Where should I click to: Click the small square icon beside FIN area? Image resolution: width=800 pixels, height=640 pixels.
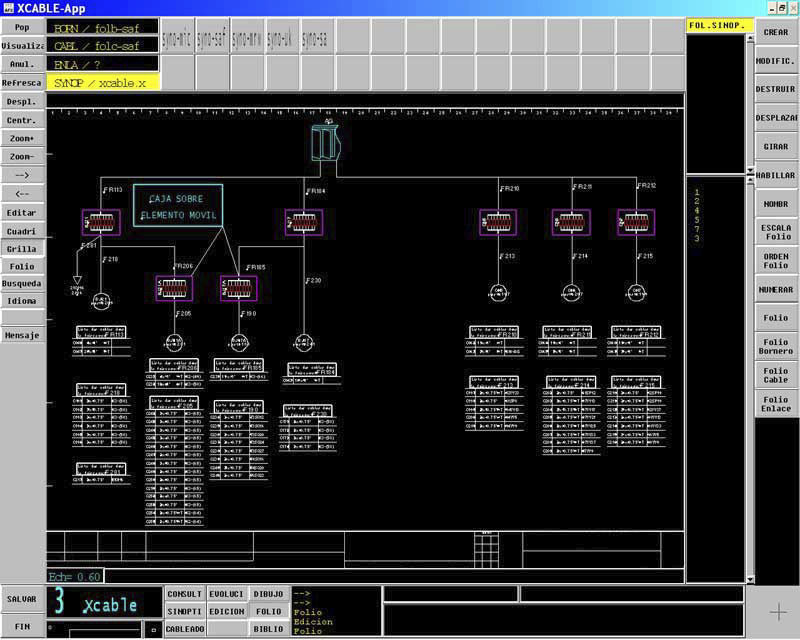coord(154,630)
